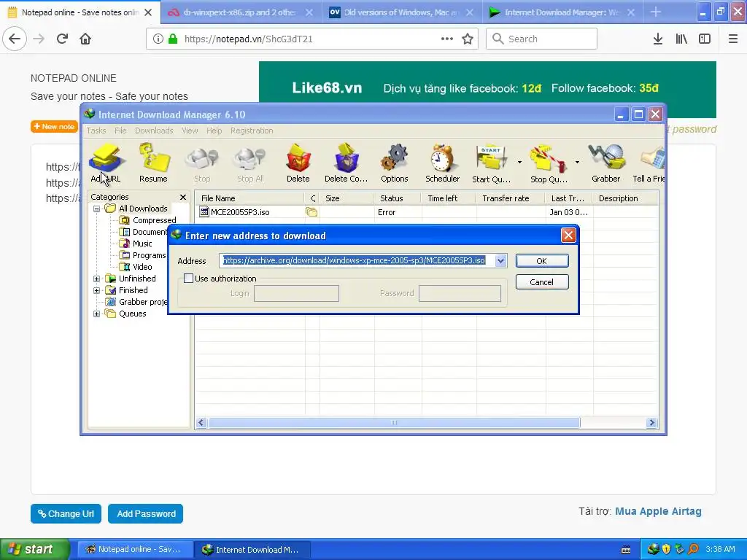Click horizontal scrollbar right arrow in IDM
Viewport: 747px width, 560px height.
tap(651, 422)
